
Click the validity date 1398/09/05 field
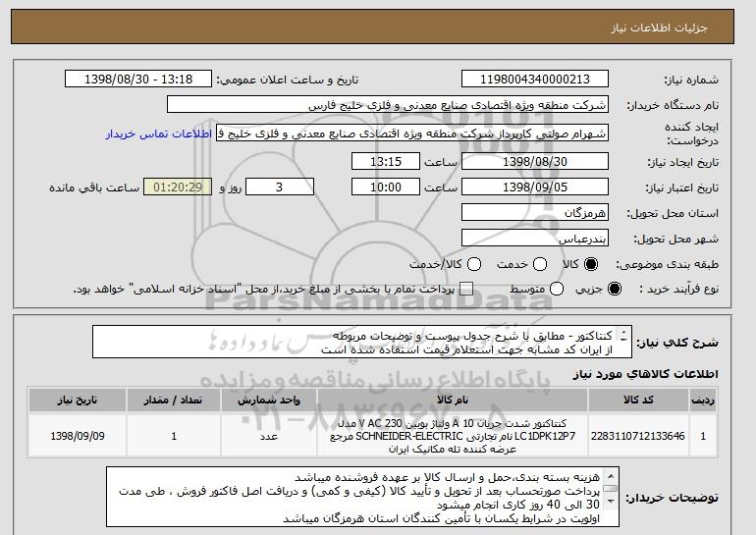pos(535,187)
